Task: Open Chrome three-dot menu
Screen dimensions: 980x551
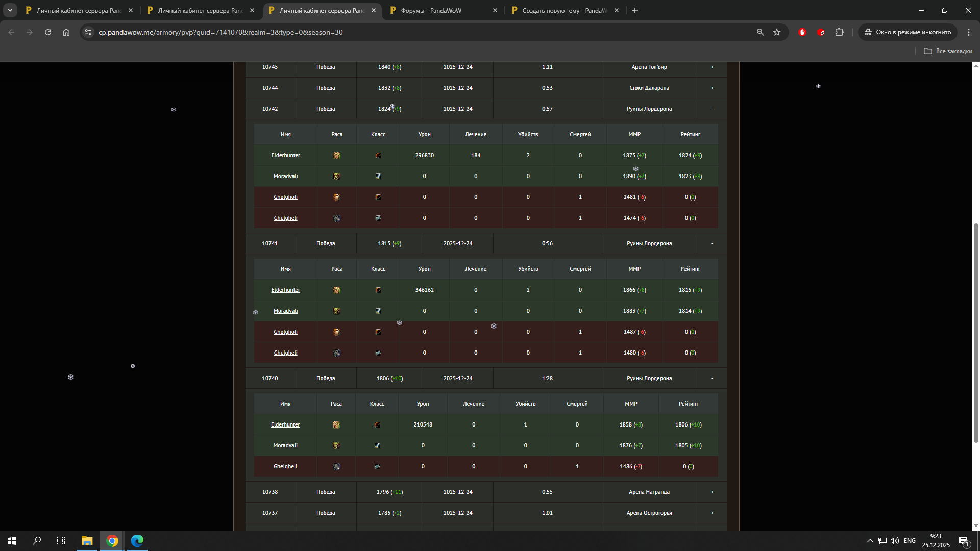Action: (969, 32)
